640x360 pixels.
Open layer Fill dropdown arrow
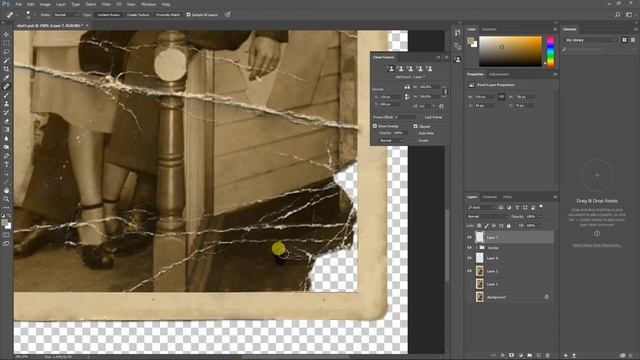[540, 226]
